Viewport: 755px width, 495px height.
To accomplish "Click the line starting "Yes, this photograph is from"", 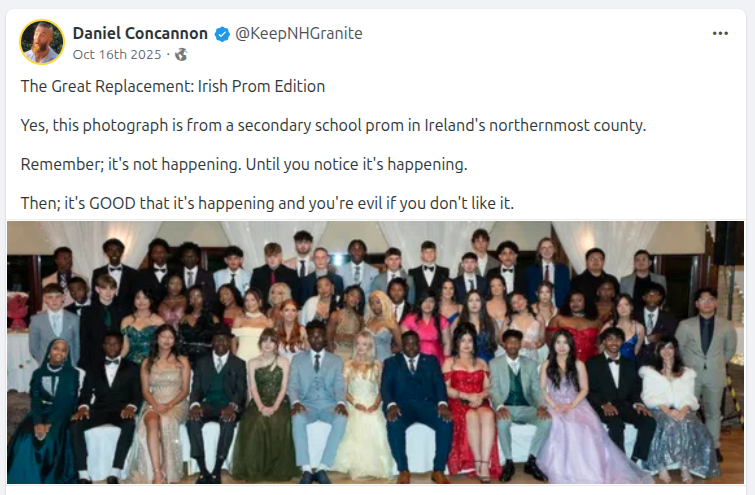I will [x=333, y=125].
